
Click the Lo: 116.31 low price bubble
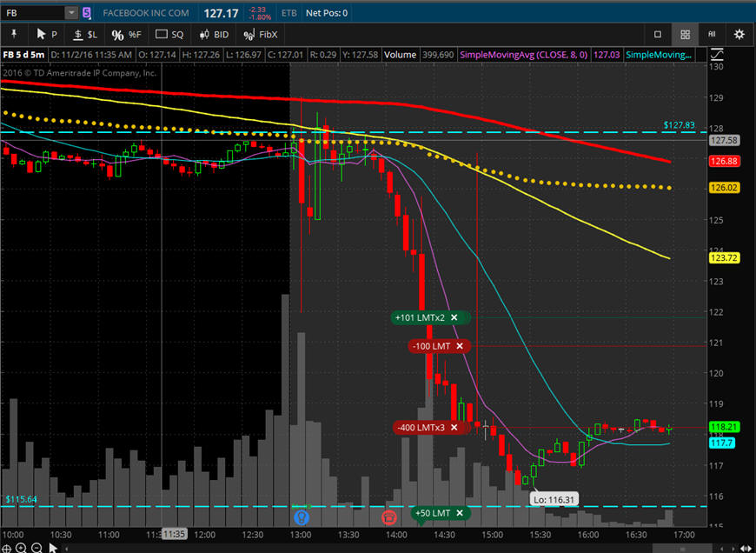pyautogui.click(x=554, y=499)
